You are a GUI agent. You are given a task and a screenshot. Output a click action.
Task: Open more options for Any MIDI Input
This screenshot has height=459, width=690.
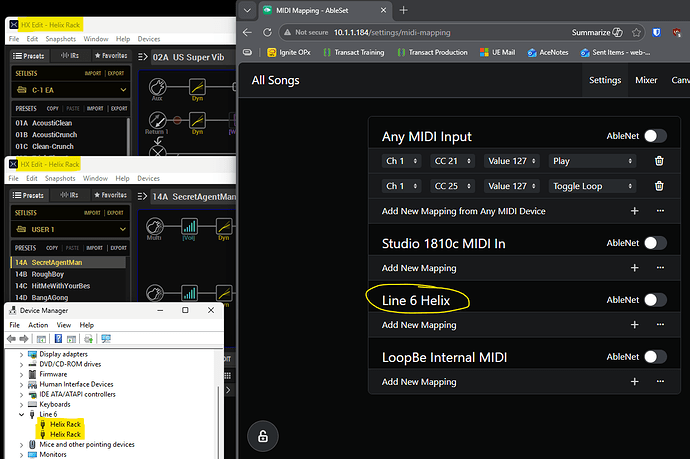pyautogui.click(x=660, y=211)
